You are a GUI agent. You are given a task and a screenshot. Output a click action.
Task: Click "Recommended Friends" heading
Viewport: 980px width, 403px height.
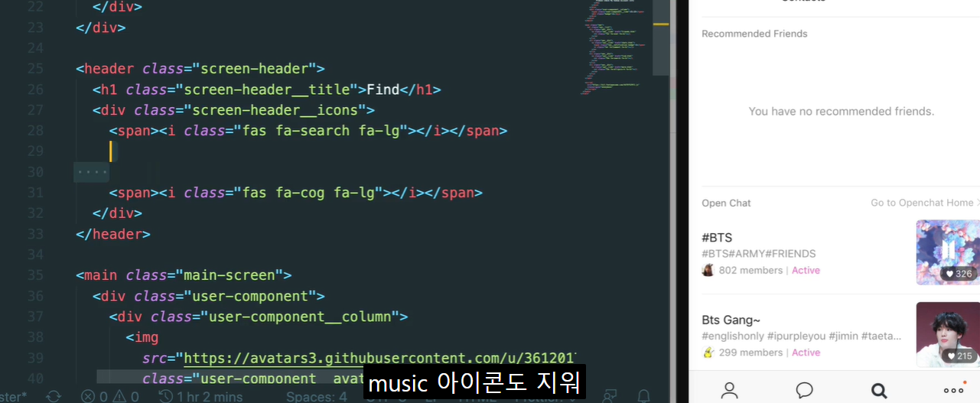point(754,34)
